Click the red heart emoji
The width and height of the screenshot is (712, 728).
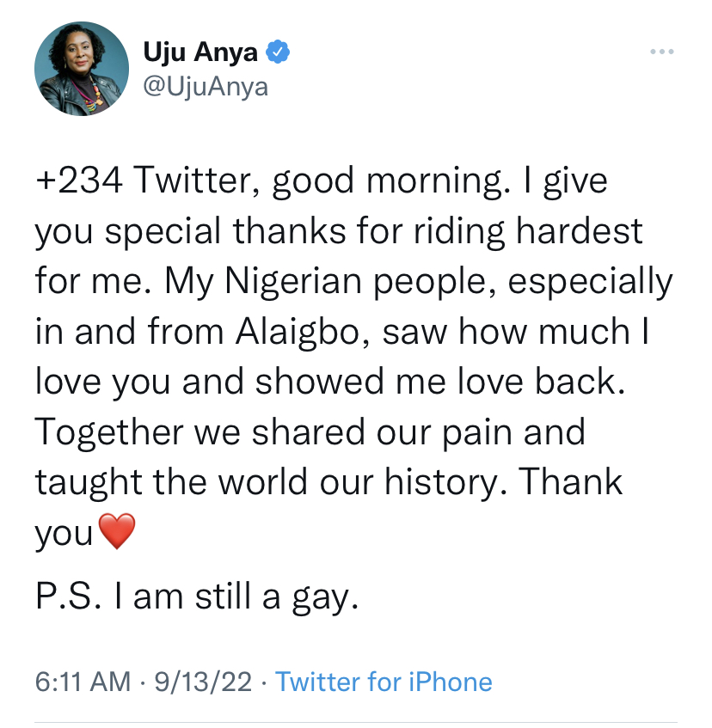(117, 531)
